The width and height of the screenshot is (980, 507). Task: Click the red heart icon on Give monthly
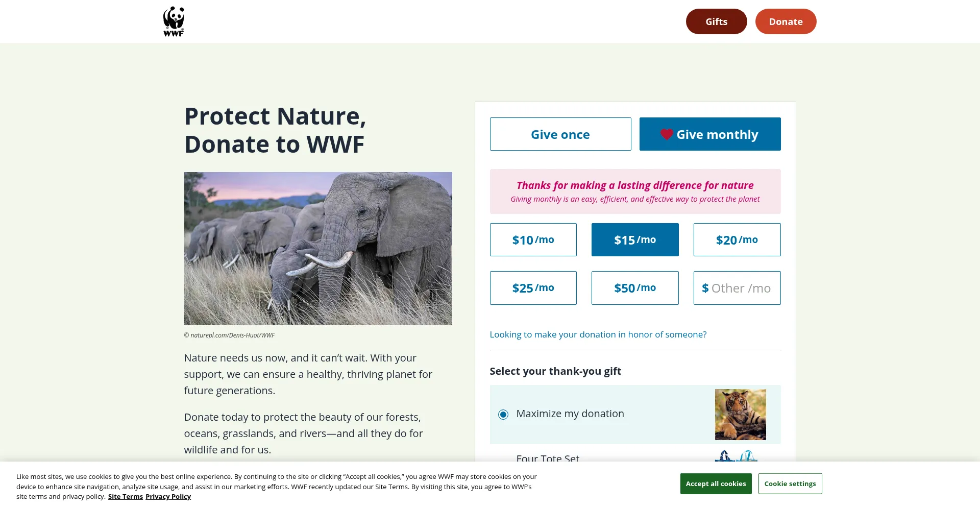666,134
